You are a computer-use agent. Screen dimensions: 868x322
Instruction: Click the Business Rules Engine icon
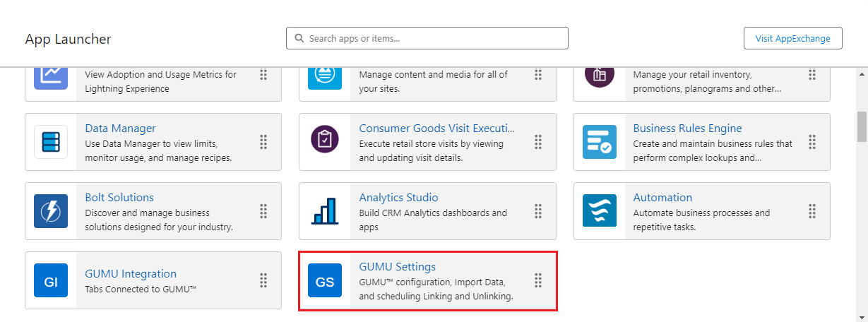[599, 142]
